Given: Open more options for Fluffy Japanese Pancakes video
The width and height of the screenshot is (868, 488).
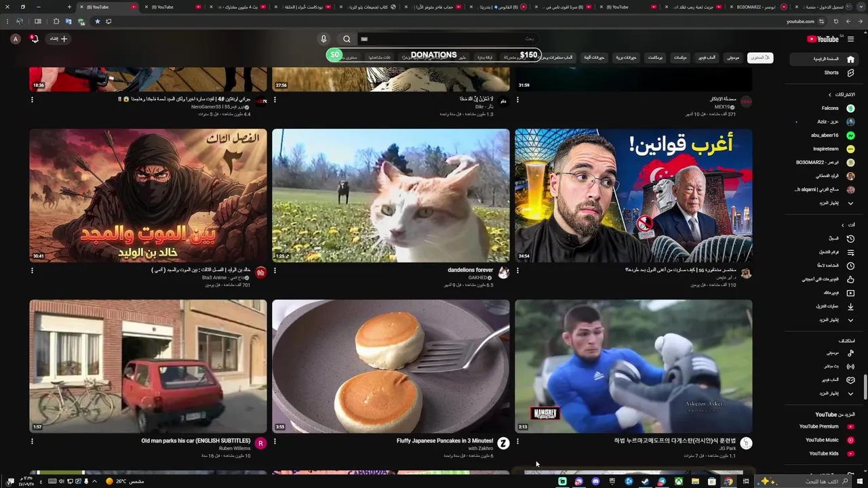Looking at the screenshot, I should 275,441.
